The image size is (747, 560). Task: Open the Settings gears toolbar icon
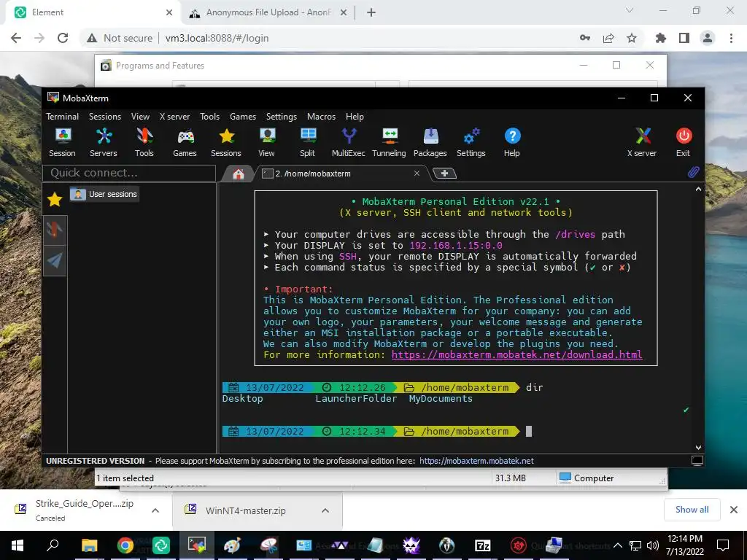471,142
